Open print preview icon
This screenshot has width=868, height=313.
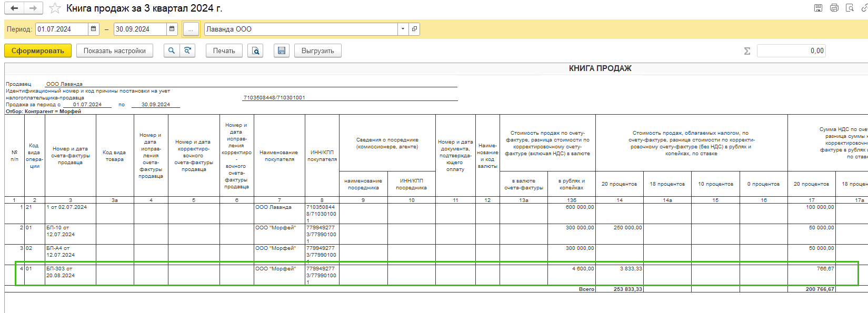tap(255, 51)
